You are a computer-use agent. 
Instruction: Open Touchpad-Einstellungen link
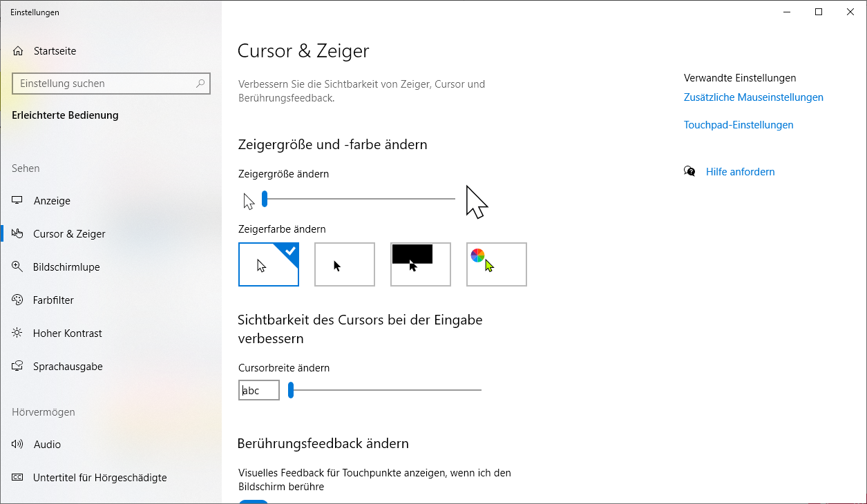739,125
